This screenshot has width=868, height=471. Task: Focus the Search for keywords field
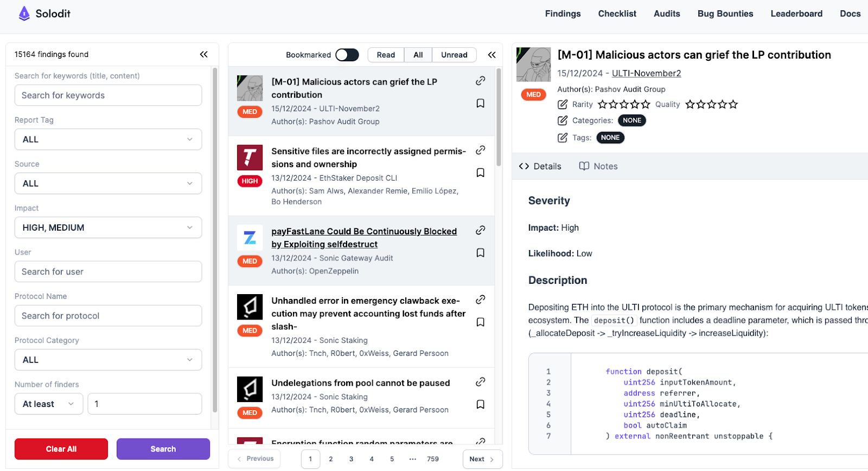[108, 96]
